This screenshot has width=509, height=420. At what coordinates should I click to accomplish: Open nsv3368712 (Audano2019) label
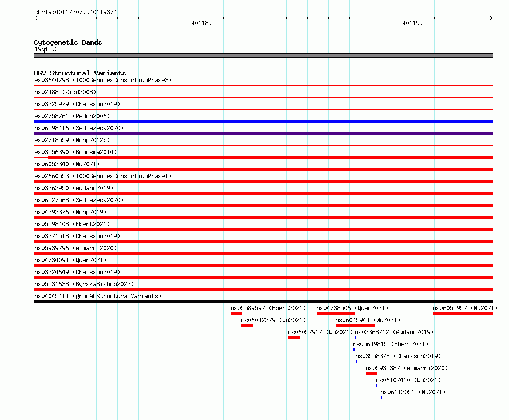pos(394,332)
